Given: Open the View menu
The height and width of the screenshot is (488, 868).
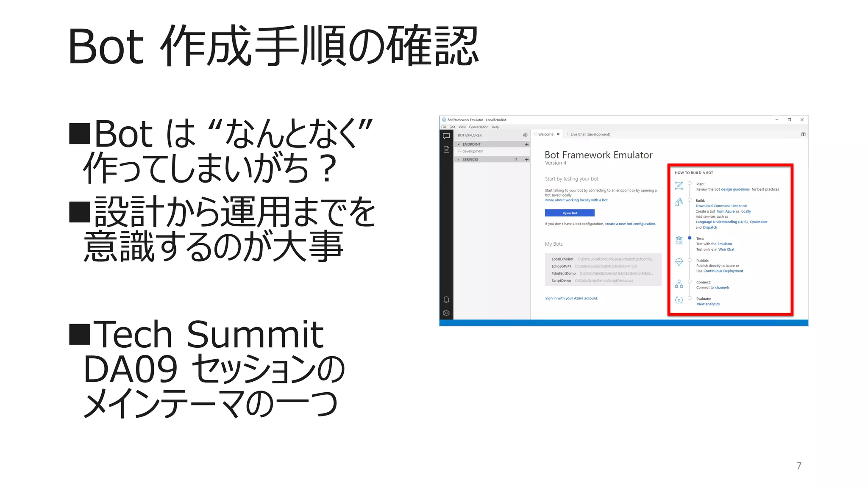Looking at the screenshot, I should pos(462,127).
